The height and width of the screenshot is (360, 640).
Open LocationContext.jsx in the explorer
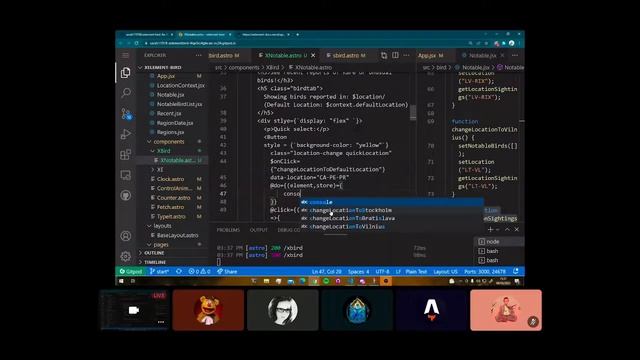[180, 85]
